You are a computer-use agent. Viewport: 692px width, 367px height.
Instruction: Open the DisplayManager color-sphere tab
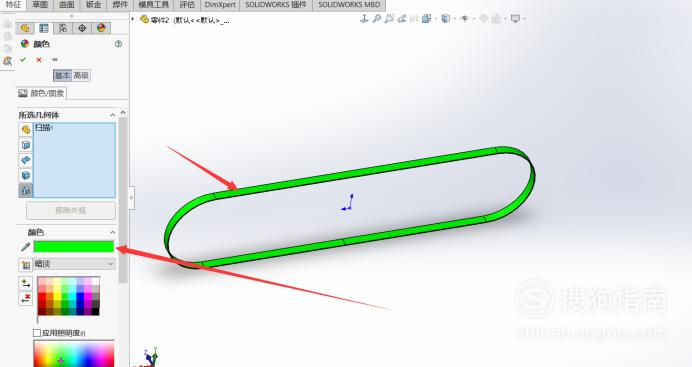[x=101, y=28]
